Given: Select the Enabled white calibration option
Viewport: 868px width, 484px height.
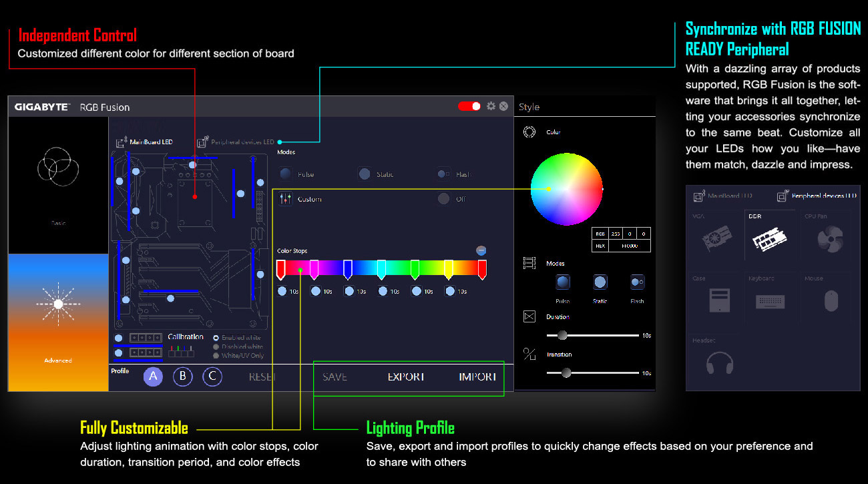Looking at the screenshot, I should coord(216,338).
